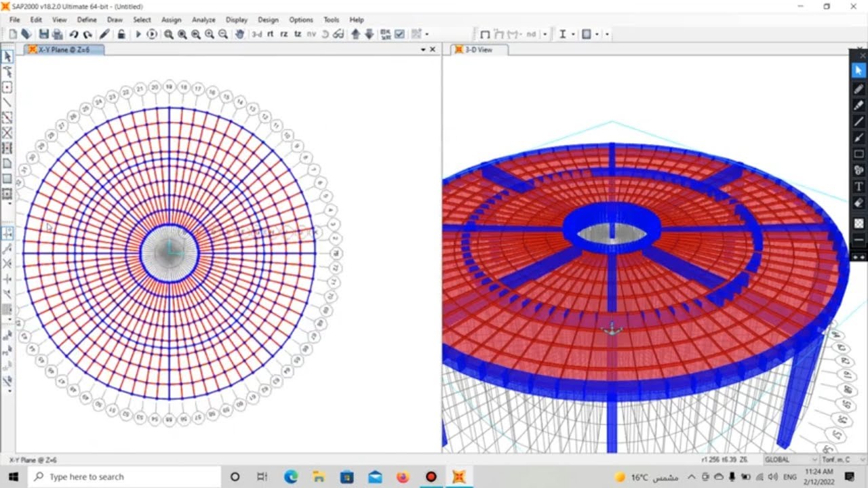The image size is (868, 488).
Task: Open Set Display Options checkbox icon
Action: 400,34
